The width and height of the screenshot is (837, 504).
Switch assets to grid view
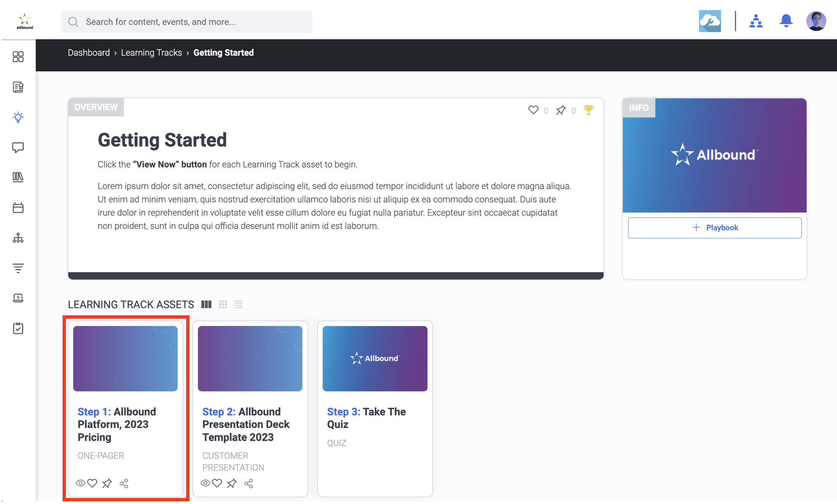(223, 304)
